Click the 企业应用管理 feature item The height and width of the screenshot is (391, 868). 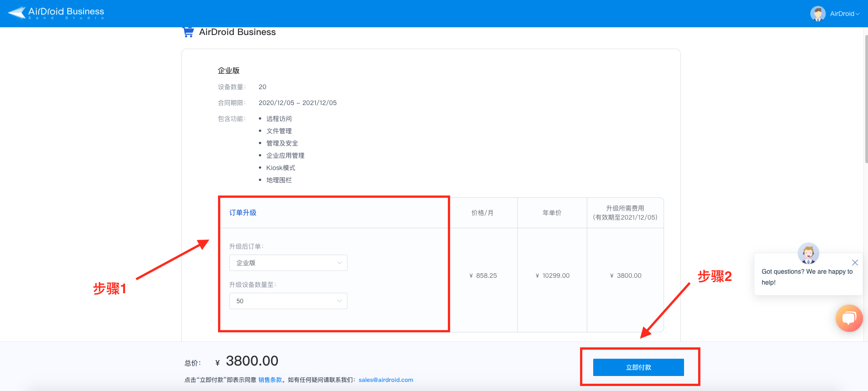(285, 155)
